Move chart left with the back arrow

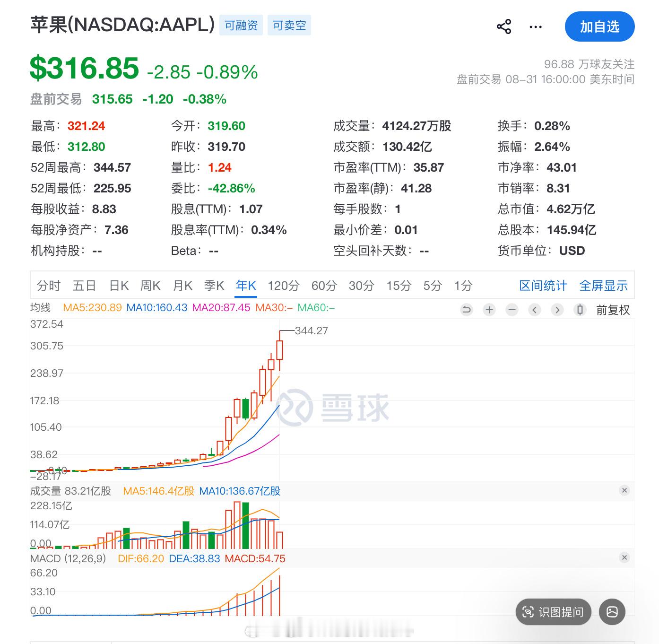tap(535, 310)
